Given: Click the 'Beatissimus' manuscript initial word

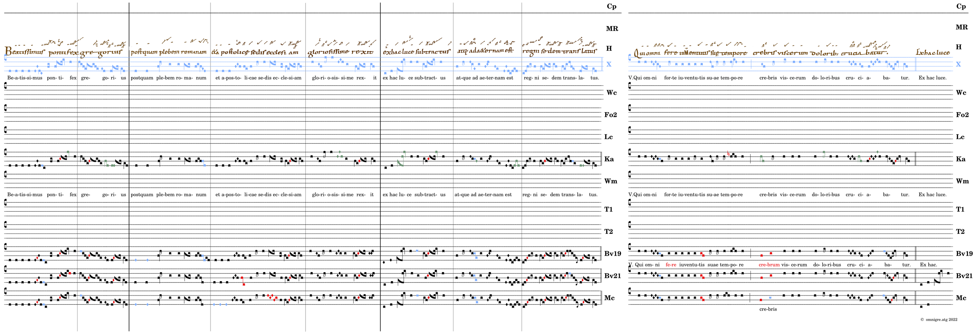Looking at the screenshot, I should click(x=24, y=52).
